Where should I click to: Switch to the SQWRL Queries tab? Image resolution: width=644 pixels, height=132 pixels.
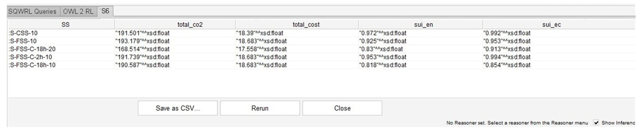(x=32, y=11)
